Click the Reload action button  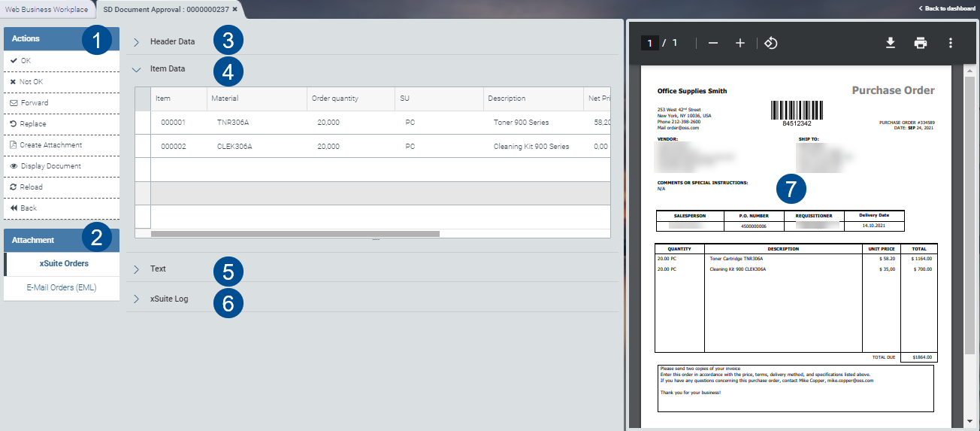click(x=62, y=187)
